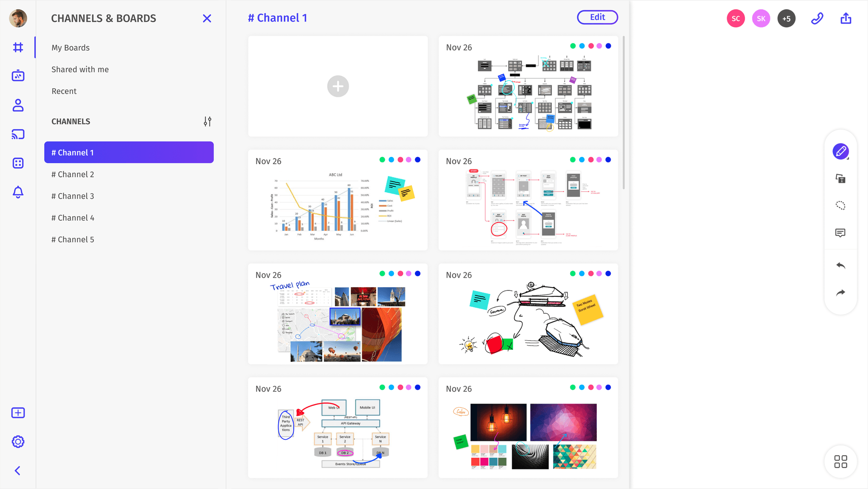This screenshot has width=868, height=489.
Task: Click the Edit button
Action: click(597, 17)
